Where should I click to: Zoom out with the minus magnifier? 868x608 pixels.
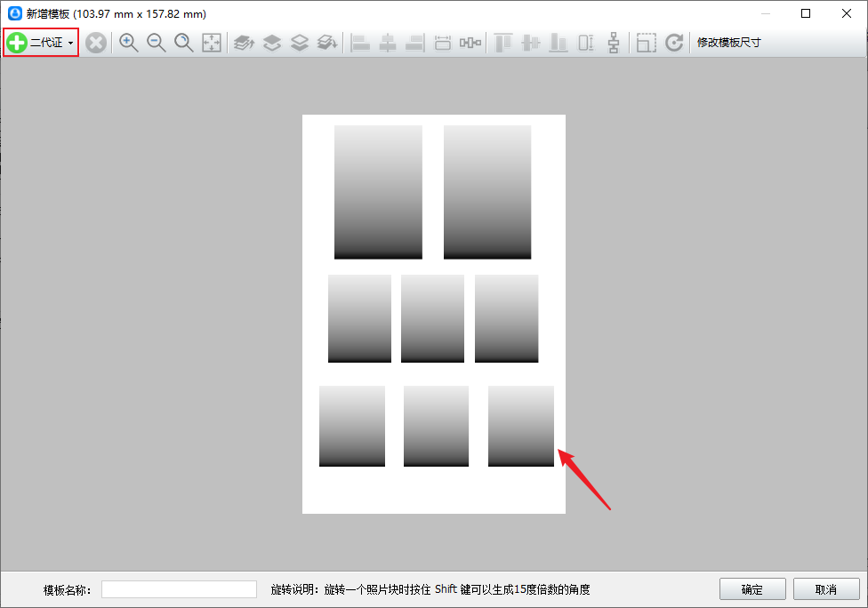157,43
